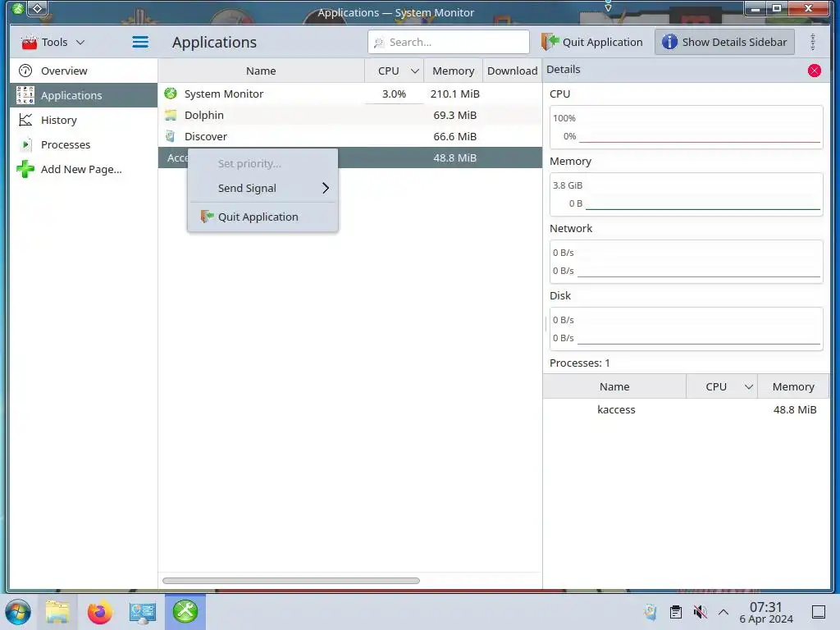Choose Set priority... in context menu
The width and height of the screenshot is (840, 630).
(262, 163)
